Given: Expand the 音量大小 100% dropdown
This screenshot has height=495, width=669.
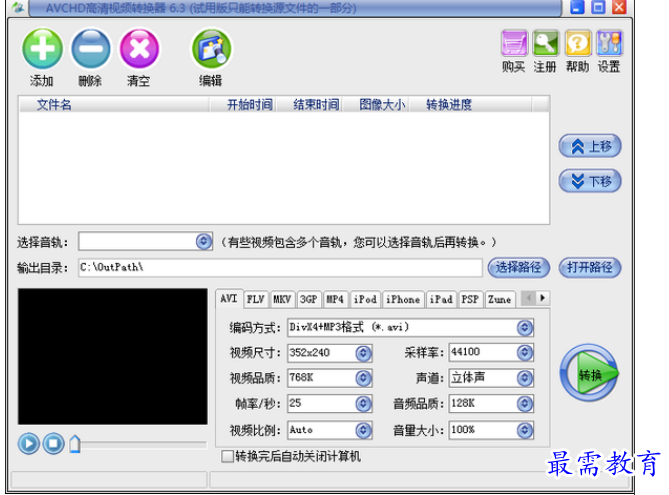Looking at the screenshot, I should (525, 430).
